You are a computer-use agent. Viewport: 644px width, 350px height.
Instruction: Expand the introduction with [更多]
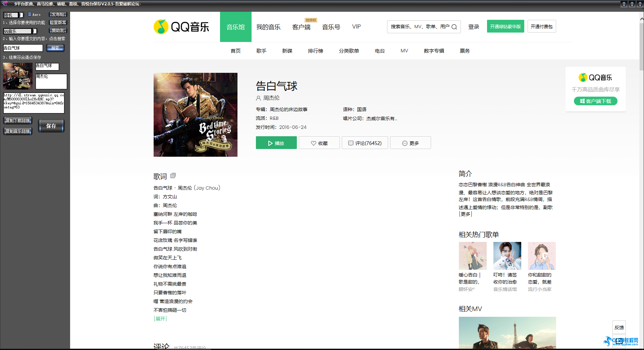(x=466, y=214)
